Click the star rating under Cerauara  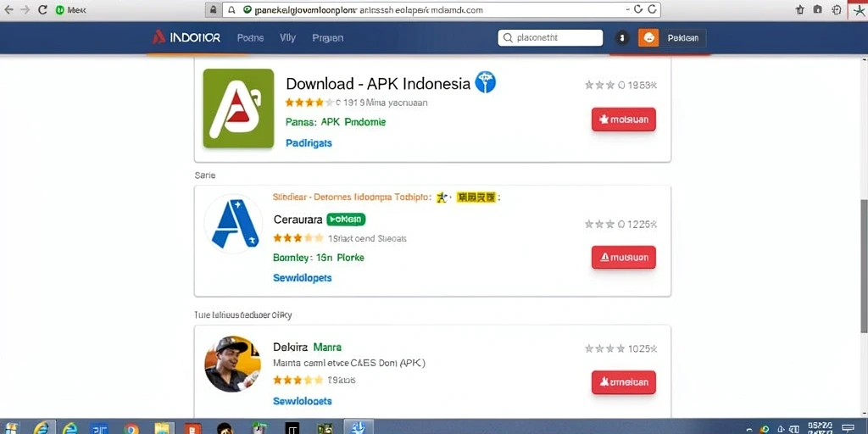click(x=298, y=238)
